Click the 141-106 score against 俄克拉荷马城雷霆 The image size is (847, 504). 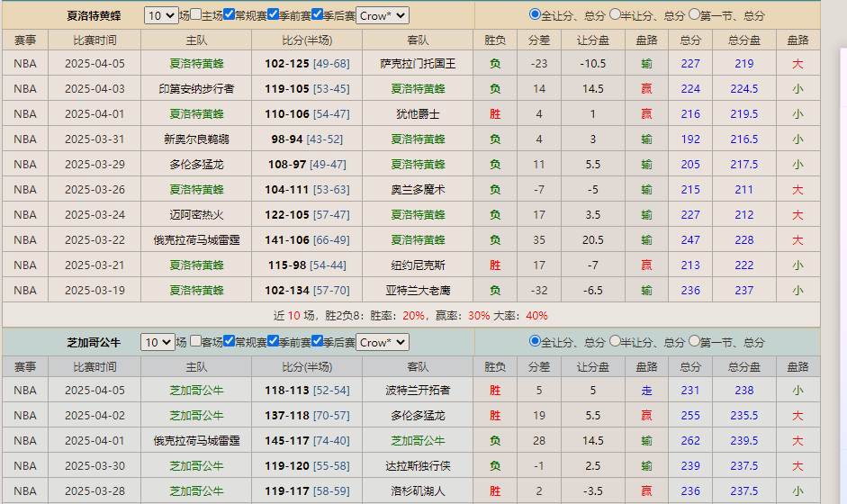(287, 240)
